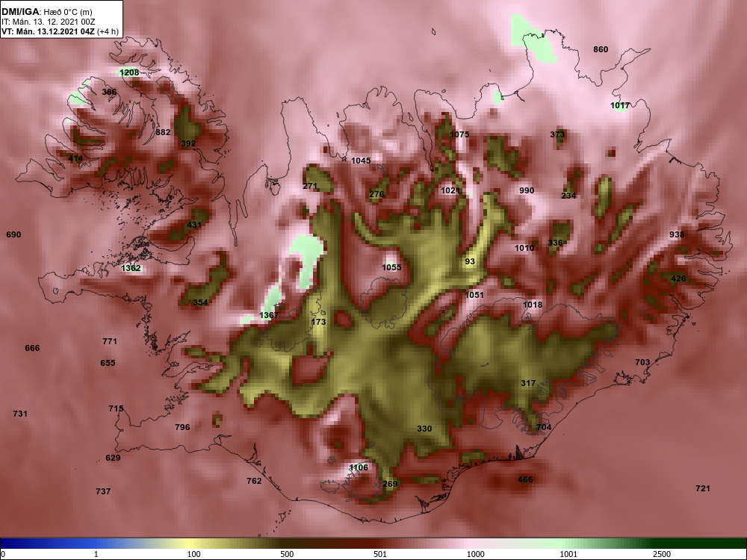Select the 1075 map value

coord(459,134)
